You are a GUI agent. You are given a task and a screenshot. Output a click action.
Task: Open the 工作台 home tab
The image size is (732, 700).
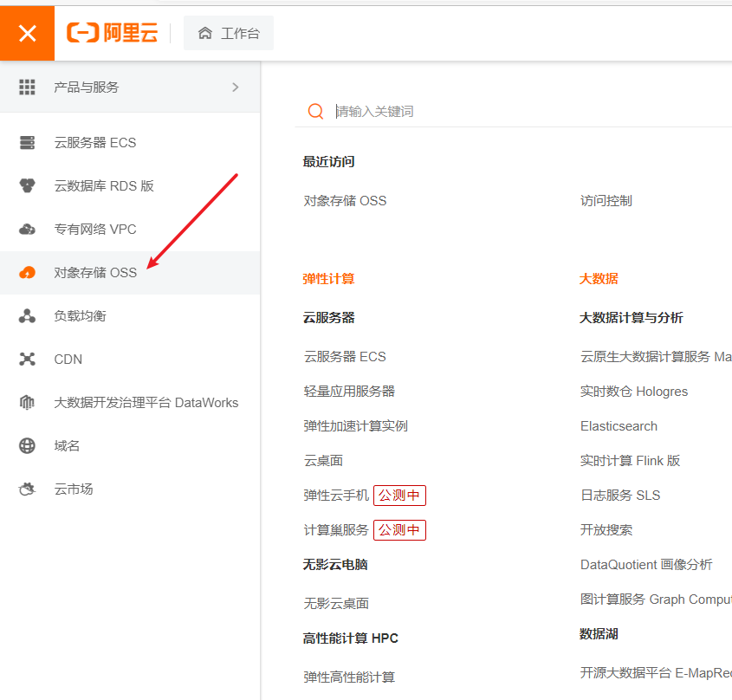(x=229, y=34)
